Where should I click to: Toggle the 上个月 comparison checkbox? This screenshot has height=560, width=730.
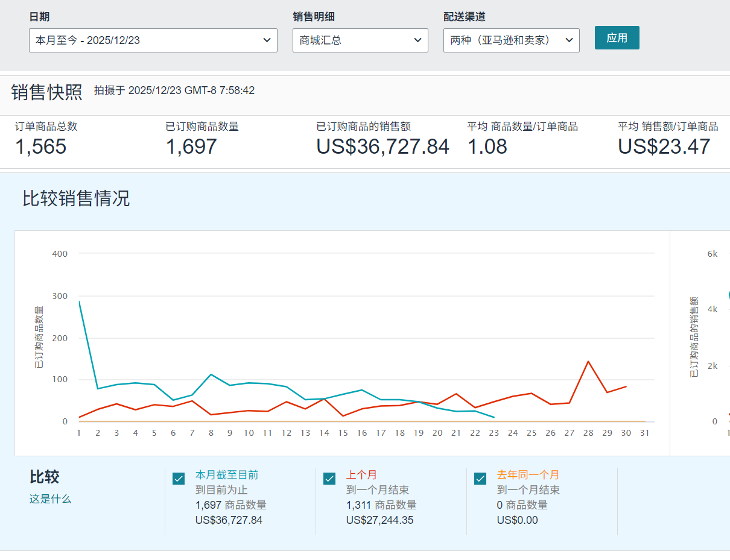point(329,479)
